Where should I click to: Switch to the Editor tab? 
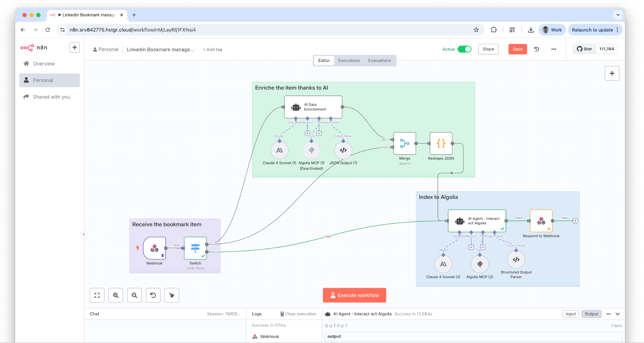(x=324, y=61)
